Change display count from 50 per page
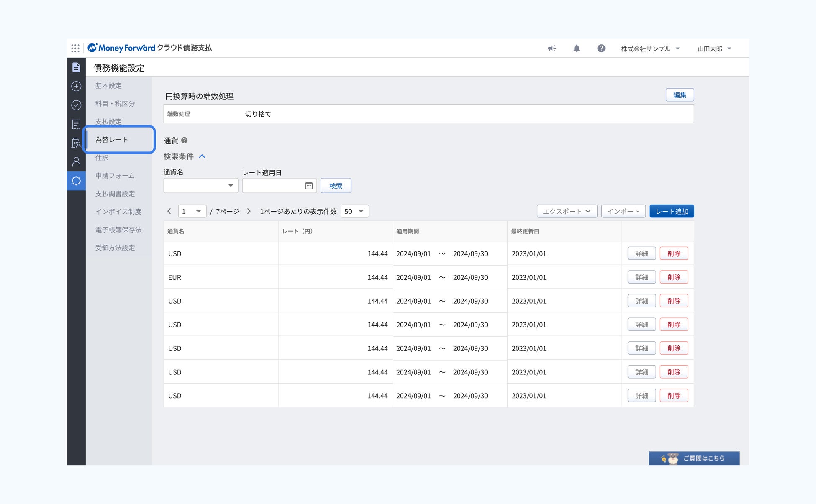816x504 pixels. pos(354,211)
